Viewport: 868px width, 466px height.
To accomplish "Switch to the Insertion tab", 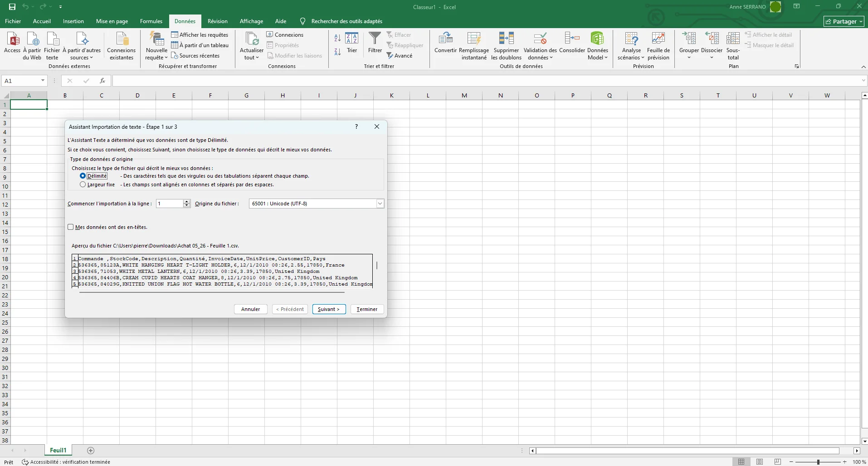I will 73,21.
